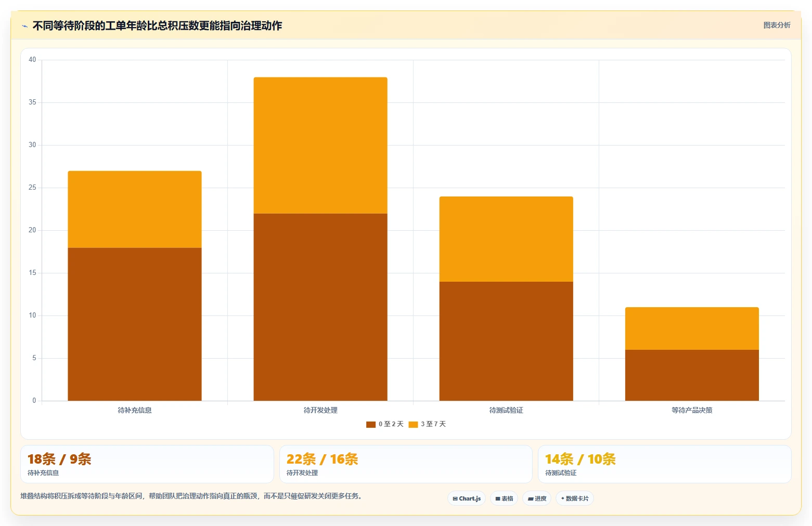Open the 14条 / 10条 待测试验证 card
The width and height of the screenshot is (812, 526).
(665, 464)
